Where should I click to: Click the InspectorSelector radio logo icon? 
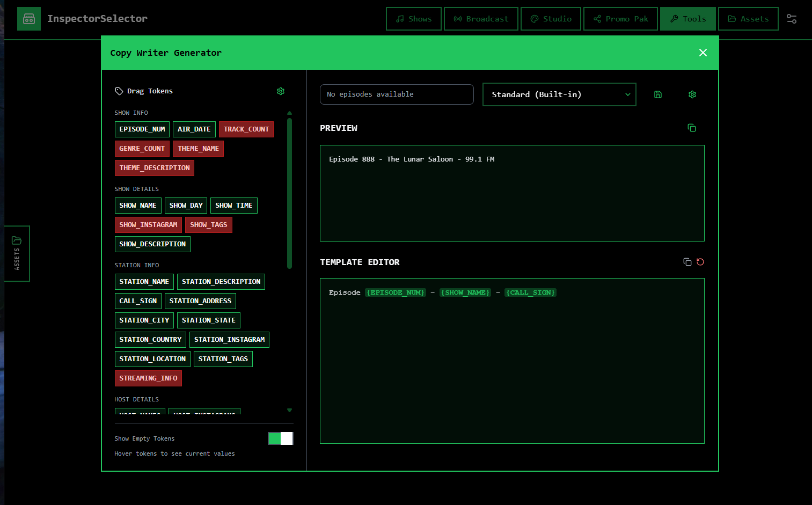click(29, 19)
